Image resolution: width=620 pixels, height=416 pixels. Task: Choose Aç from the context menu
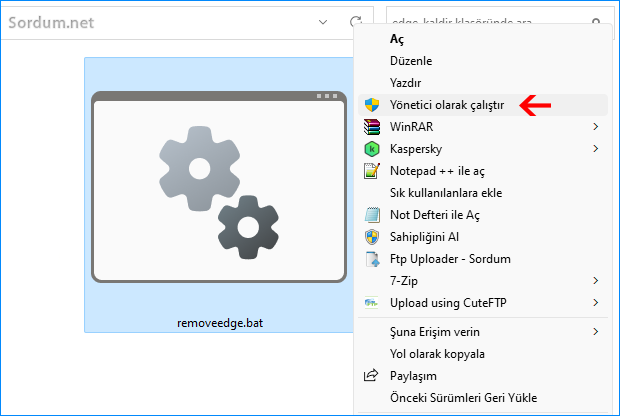[x=482, y=39]
